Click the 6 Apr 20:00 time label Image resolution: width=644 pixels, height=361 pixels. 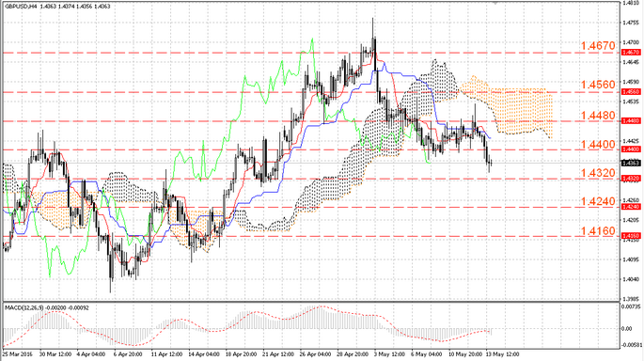click(x=128, y=354)
